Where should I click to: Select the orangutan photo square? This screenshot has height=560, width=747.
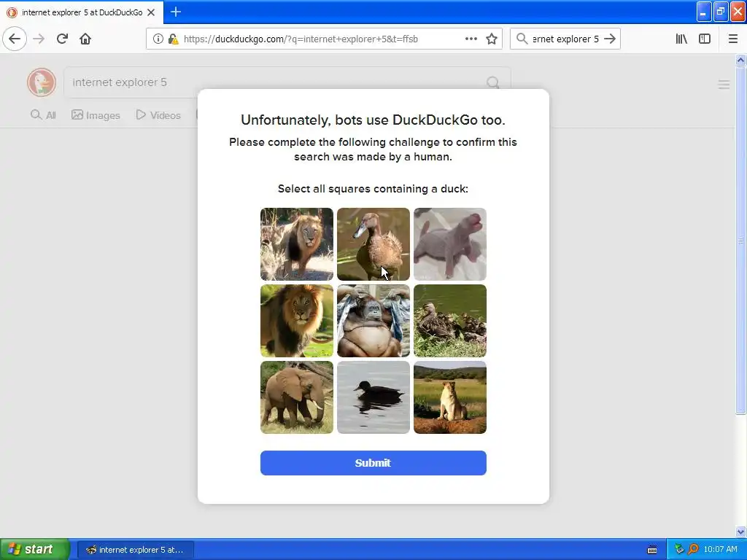point(373,321)
